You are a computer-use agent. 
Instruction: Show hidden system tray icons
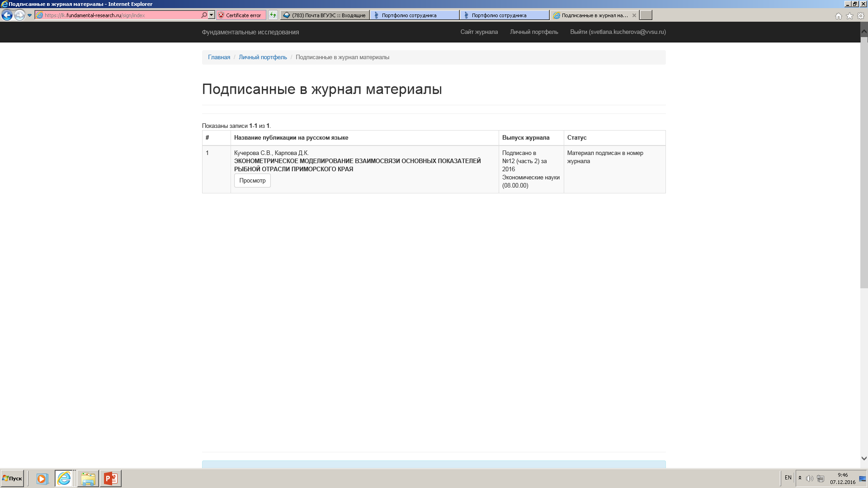pyautogui.click(x=800, y=478)
